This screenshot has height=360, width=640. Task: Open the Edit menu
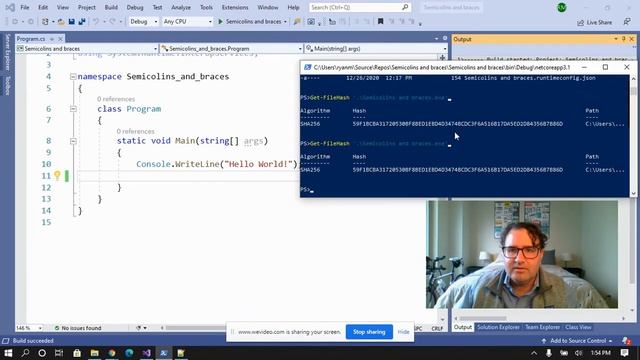click(x=43, y=7)
